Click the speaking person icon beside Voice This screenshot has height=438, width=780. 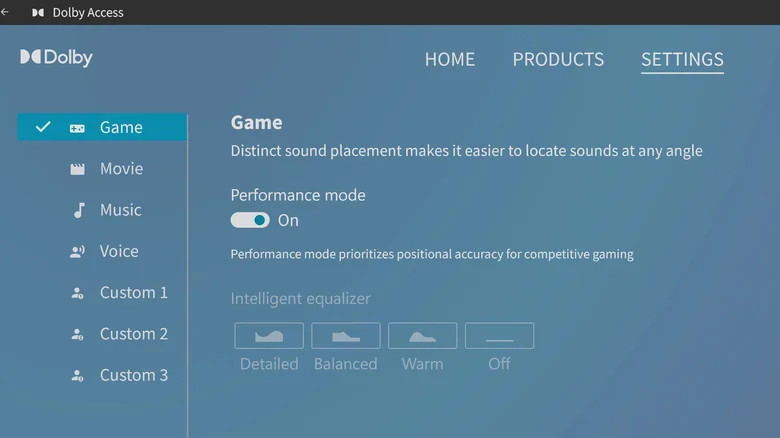(x=77, y=252)
